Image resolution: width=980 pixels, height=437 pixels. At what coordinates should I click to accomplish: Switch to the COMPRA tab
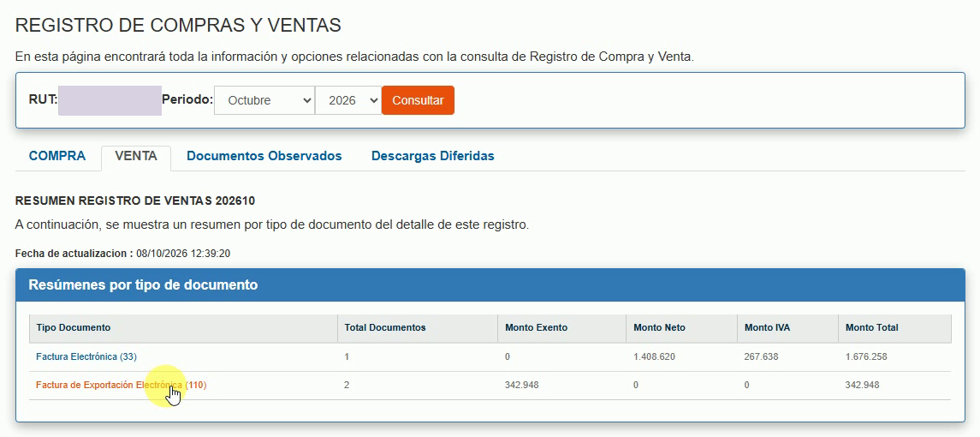point(57,157)
